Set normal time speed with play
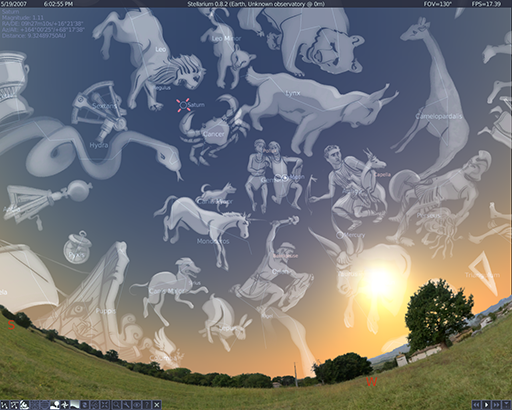This screenshot has height=410, width=512. tap(487, 405)
